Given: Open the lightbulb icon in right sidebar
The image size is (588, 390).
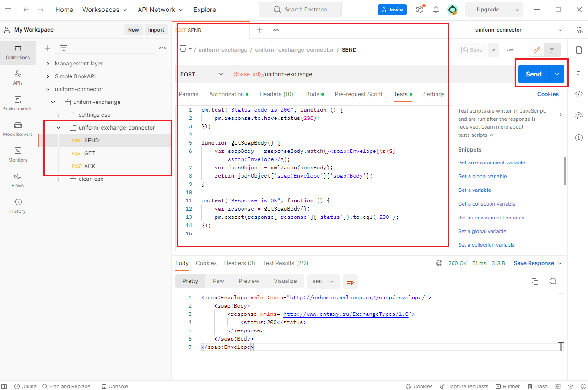Looking at the screenshot, I should coord(579,116).
